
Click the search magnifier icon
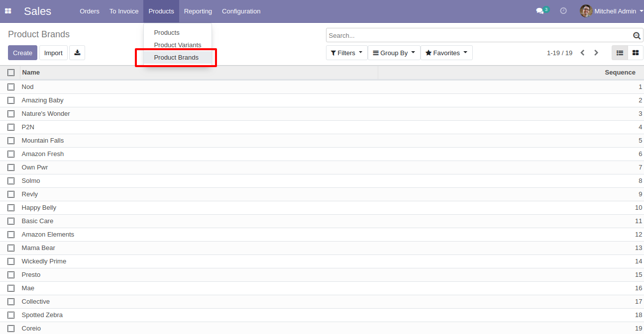coord(637,36)
